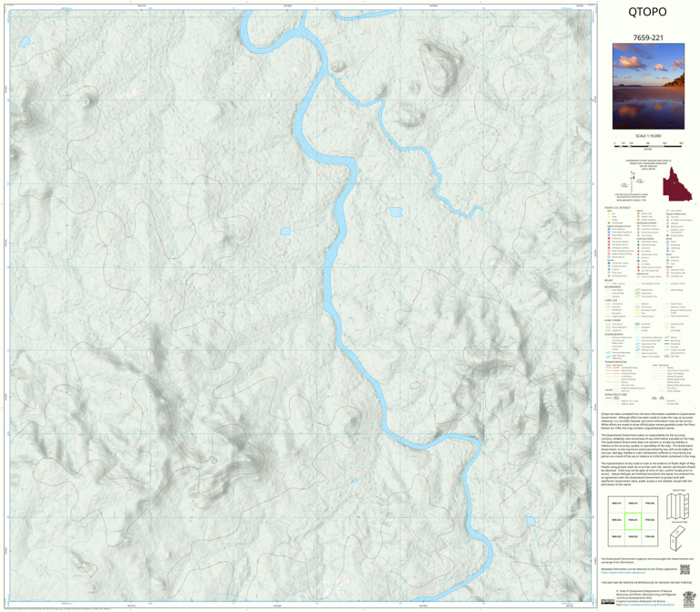Select the green highlighted index grid cell

633,521
